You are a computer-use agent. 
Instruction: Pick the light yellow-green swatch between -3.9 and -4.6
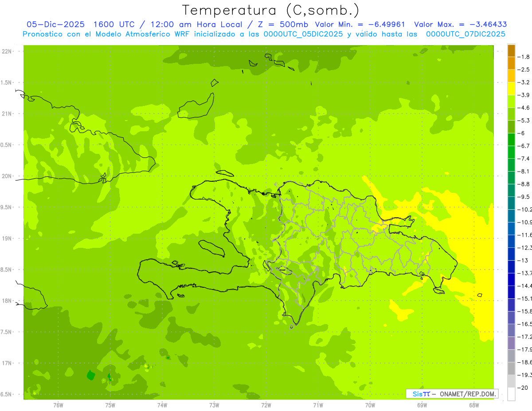pyautogui.click(x=511, y=102)
